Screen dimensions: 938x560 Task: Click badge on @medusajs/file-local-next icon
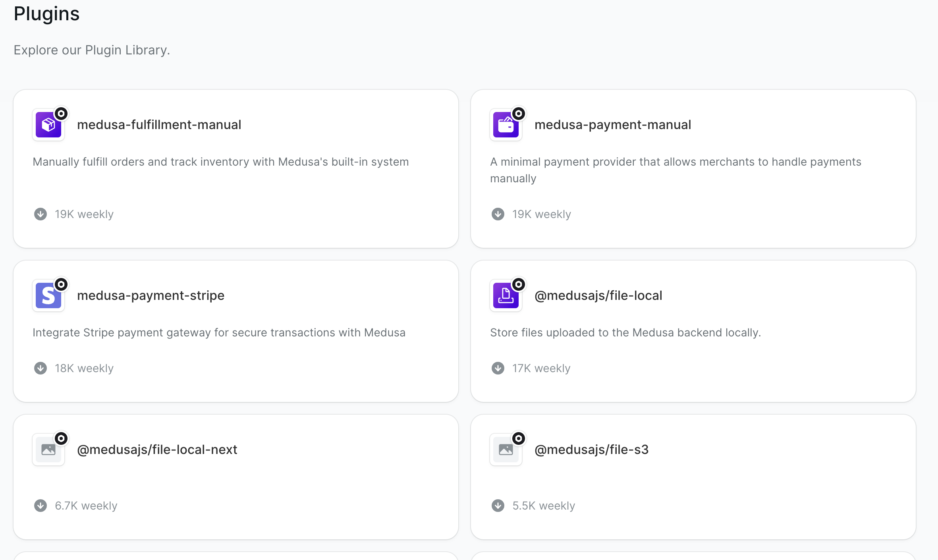pos(61,438)
